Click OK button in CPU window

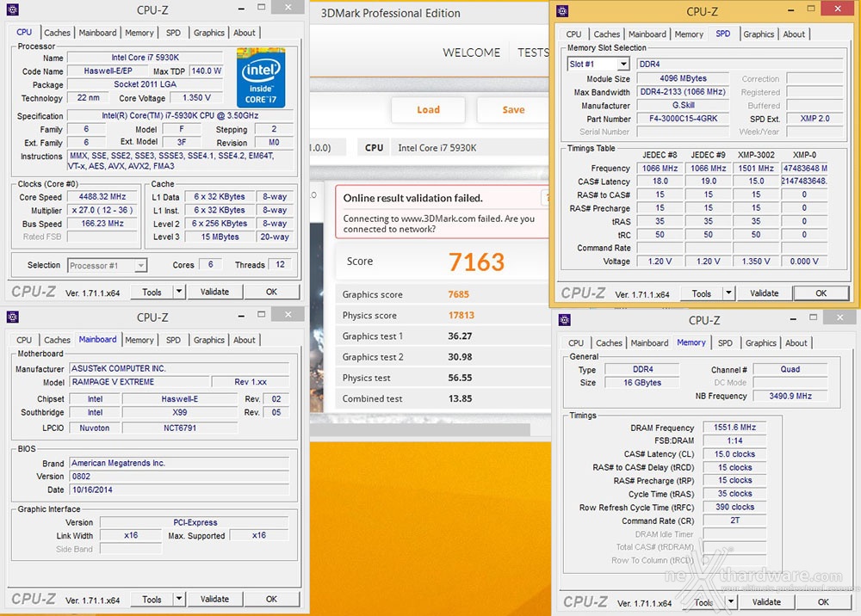(x=272, y=292)
